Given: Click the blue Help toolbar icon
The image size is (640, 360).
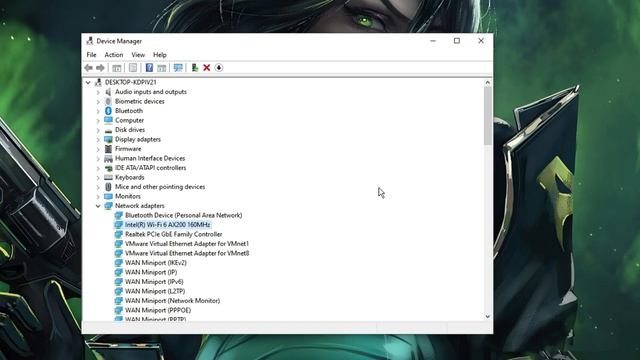Looking at the screenshot, I should click(x=149, y=68).
